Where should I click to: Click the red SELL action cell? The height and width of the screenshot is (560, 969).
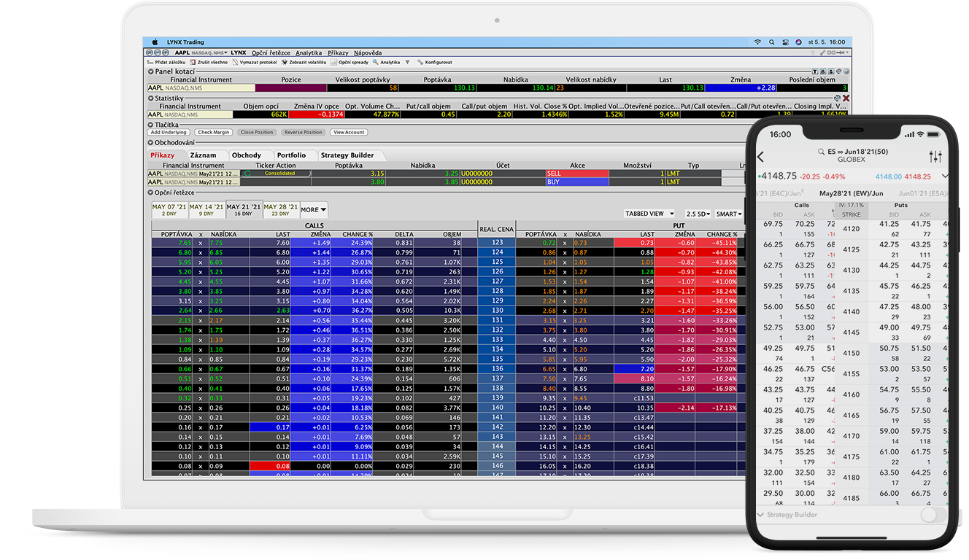[x=576, y=174]
